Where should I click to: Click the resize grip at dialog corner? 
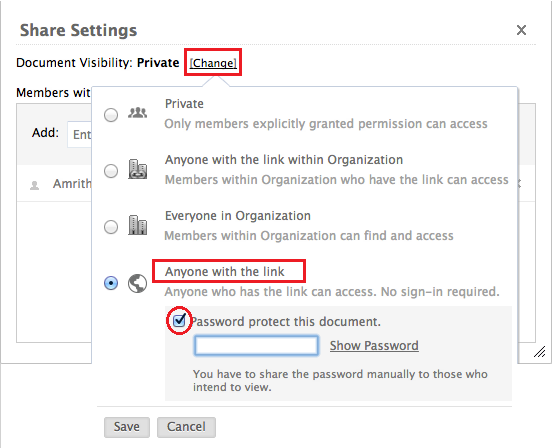tap(539, 352)
